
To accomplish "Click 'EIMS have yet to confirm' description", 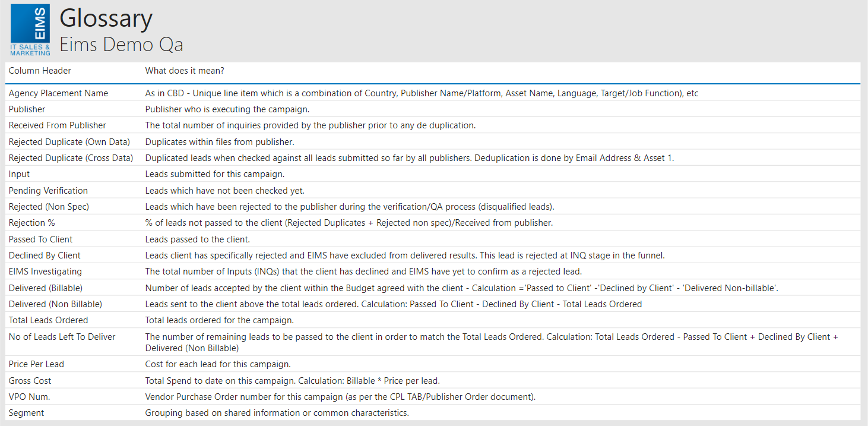I will [363, 272].
